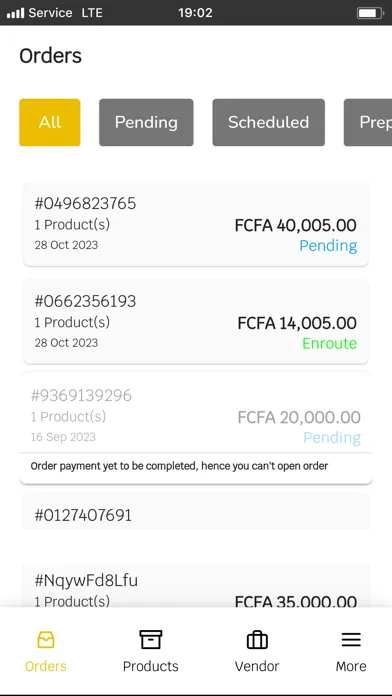The image size is (392, 696).
Task: Open order #0662356193
Action: tap(196, 321)
